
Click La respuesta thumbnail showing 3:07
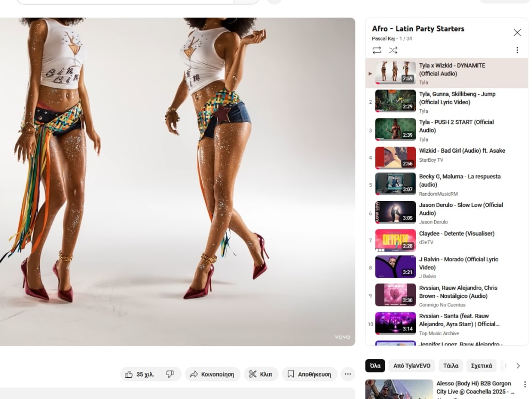coord(395,184)
